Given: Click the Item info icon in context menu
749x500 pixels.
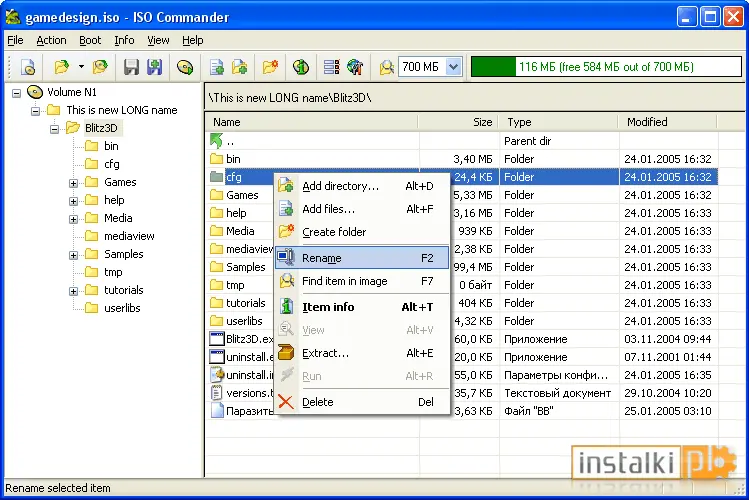Looking at the screenshot, I should (286, 307).
